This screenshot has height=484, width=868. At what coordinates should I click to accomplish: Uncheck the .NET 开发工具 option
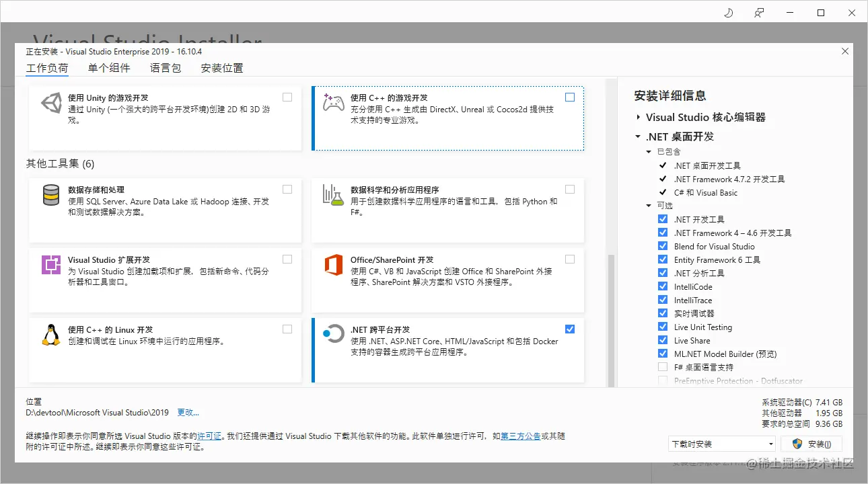pyautogui.click(x=662, y=219)
